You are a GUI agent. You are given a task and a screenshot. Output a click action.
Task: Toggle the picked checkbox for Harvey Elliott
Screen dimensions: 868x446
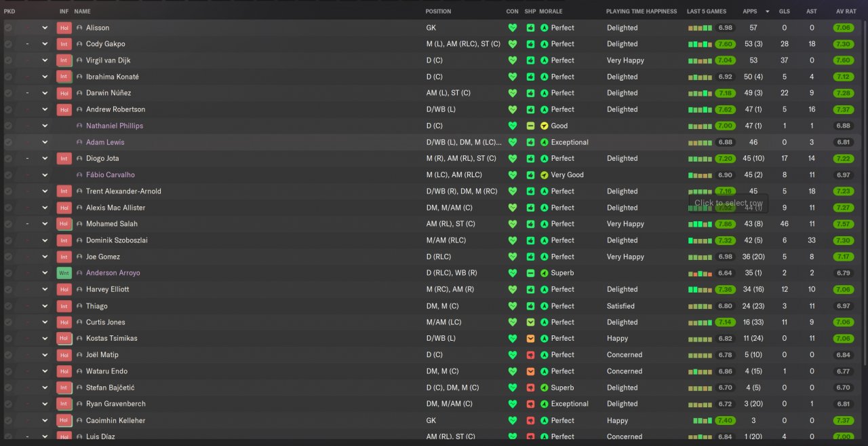pos(8,289)
